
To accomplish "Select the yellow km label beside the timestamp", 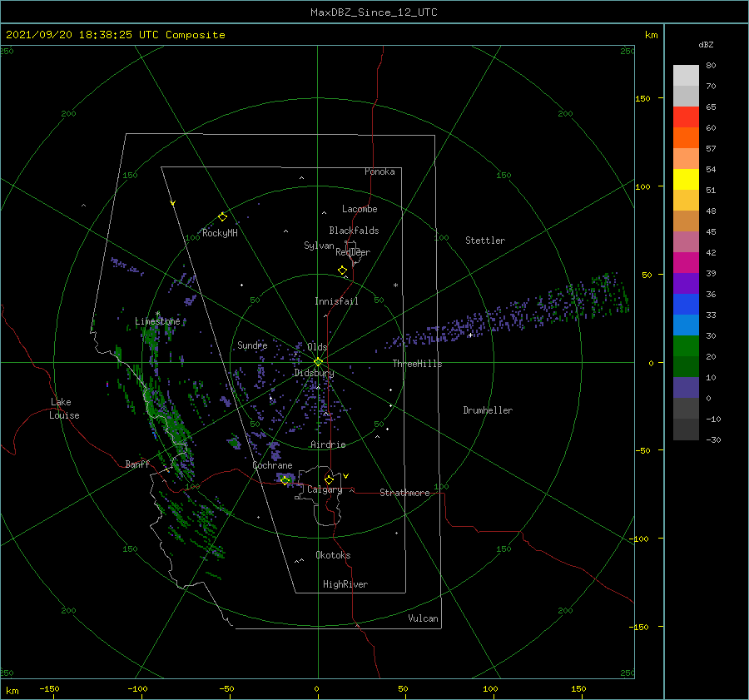I will (651, 35).
